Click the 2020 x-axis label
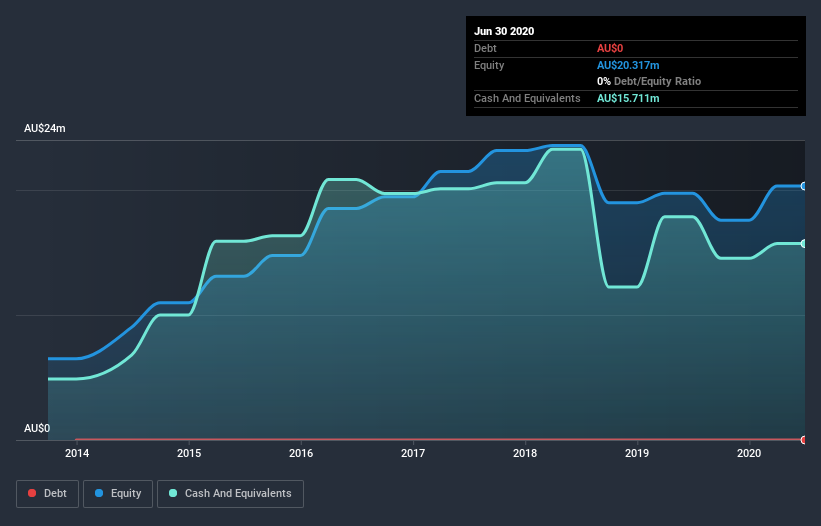Viewport: 821px width, 526px height. pyautogui.click(x=749, y=453)
